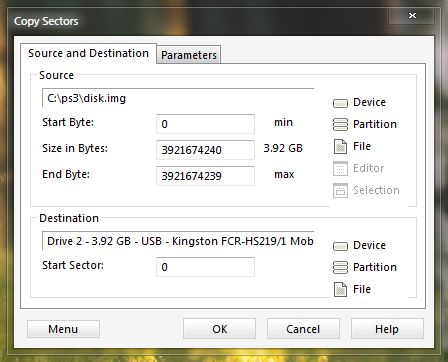
Task: Click the End Byte input field
Action: coord(205,176)
